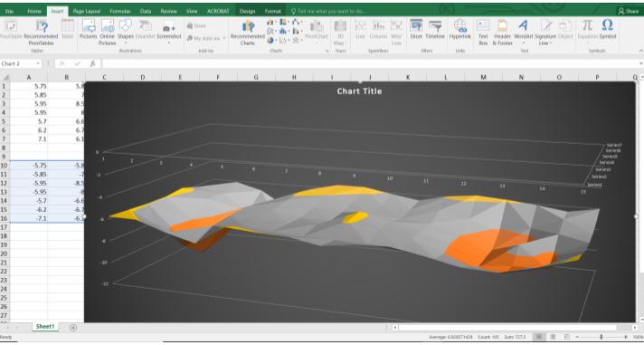644x345 pixels.
Task: Open the Symbol dialog
Action: click(x=608, y=30)
